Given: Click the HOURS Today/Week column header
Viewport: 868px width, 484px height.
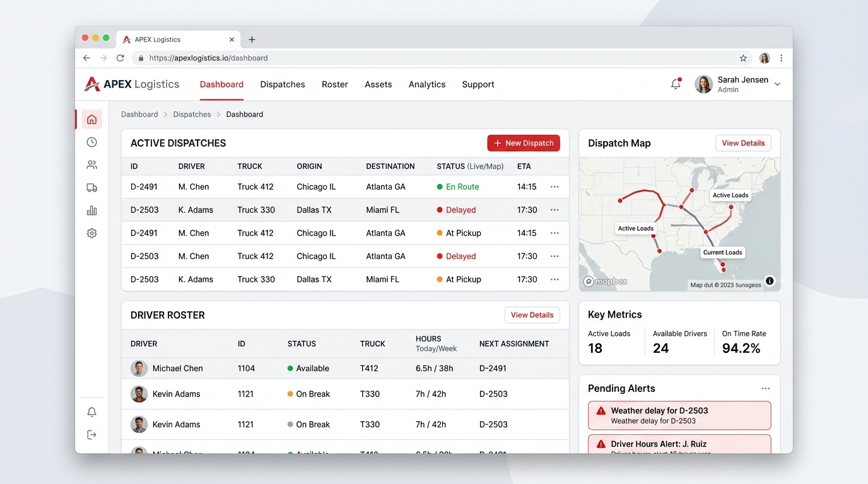Looking at the screenshot, I should pyautogui.click(x=436, y=343).
